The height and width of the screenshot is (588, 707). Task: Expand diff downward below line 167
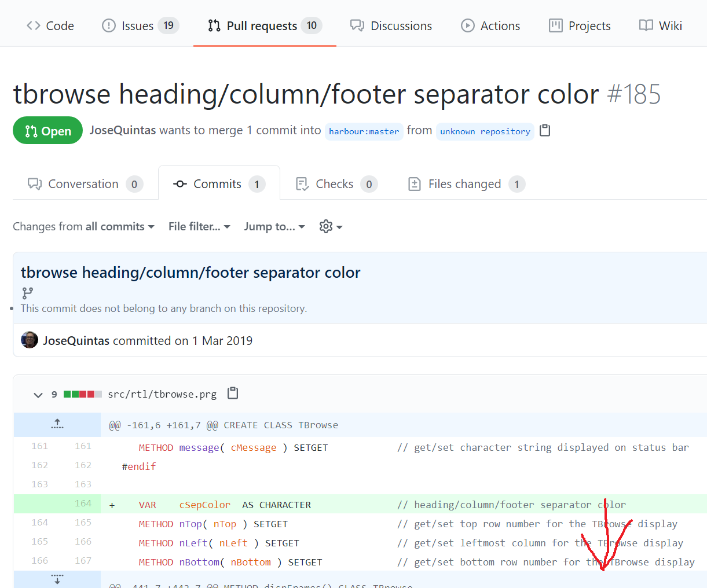(57, 579)
